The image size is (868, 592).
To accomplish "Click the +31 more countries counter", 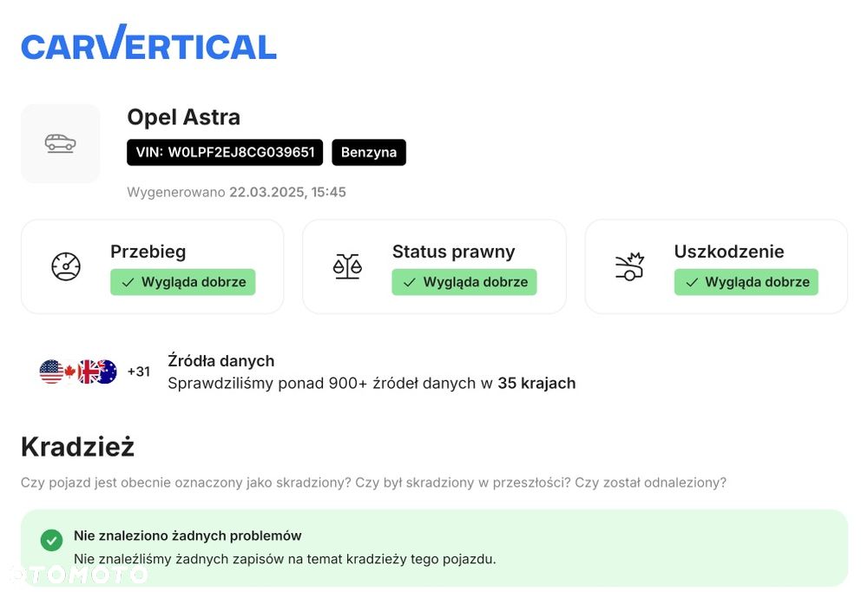I will point(139,372).
